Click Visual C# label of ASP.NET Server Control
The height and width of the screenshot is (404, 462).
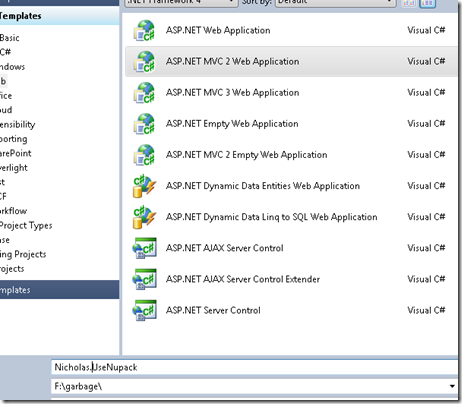(x=426, y=310)
